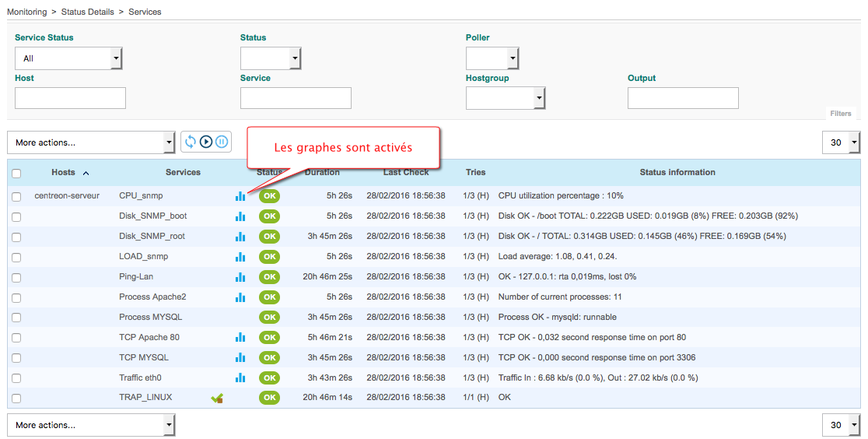
Task: Click the refresh icon in the toolbar
Action: pyautogui.click(x=191, y=142)
